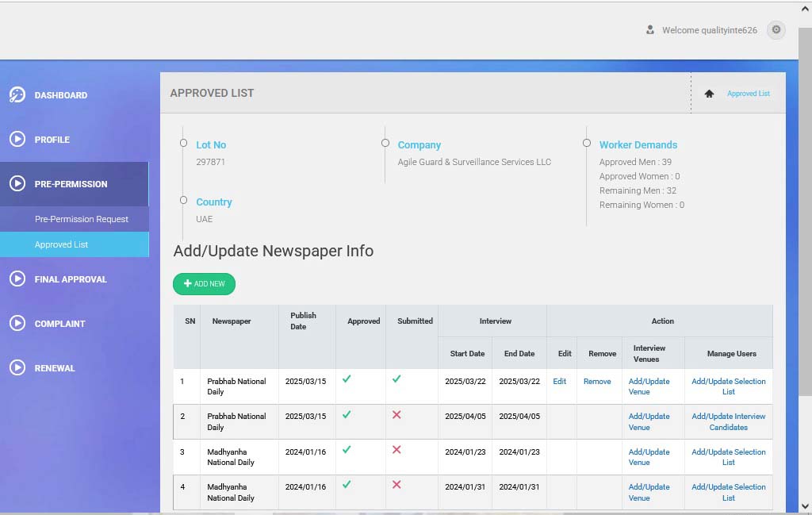Expand the Final Approval menu

tap(71, 279)
